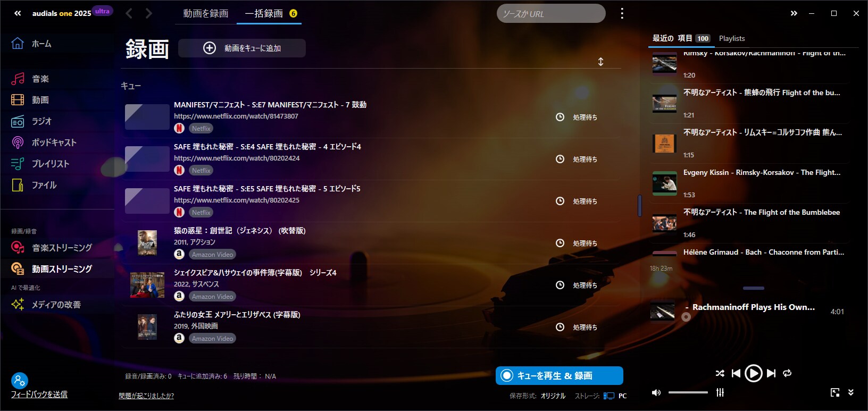Click clock icon on ふたりの女王 row
Image resolution: width=868 pixels, height=411 pixels.
(x=560, y=327)
